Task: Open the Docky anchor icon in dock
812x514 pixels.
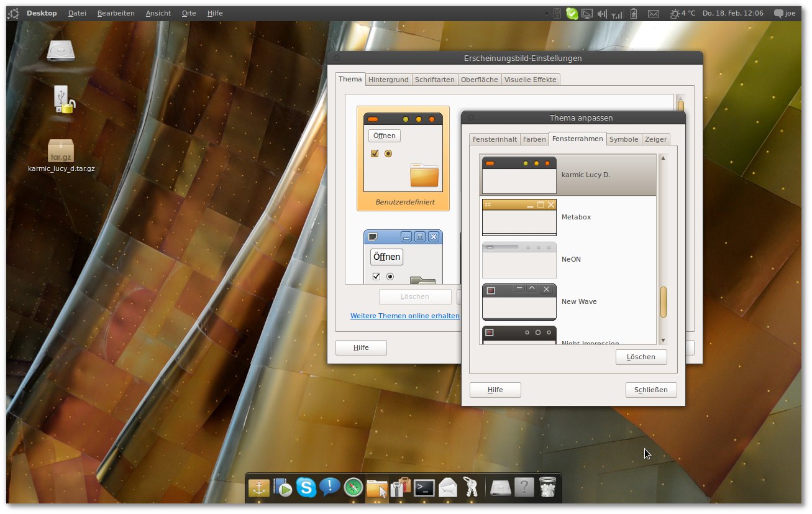Action: pyautogui.click(x=259, y=488)
